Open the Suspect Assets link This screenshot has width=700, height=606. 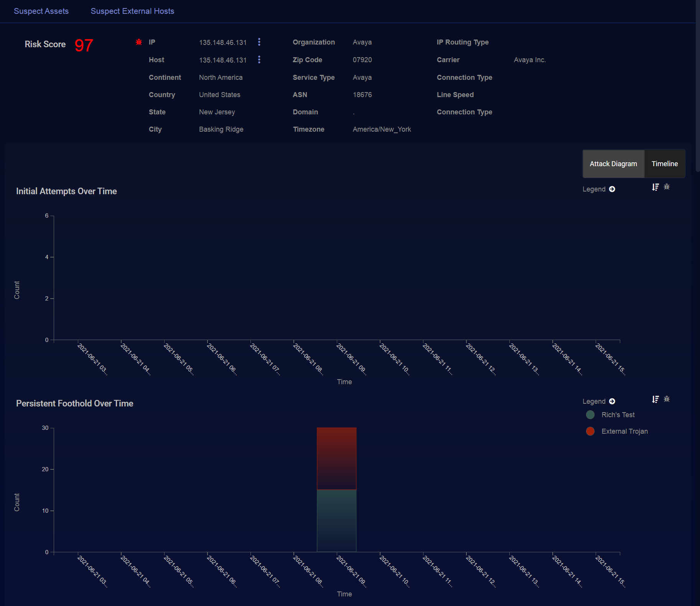(41, 11)
